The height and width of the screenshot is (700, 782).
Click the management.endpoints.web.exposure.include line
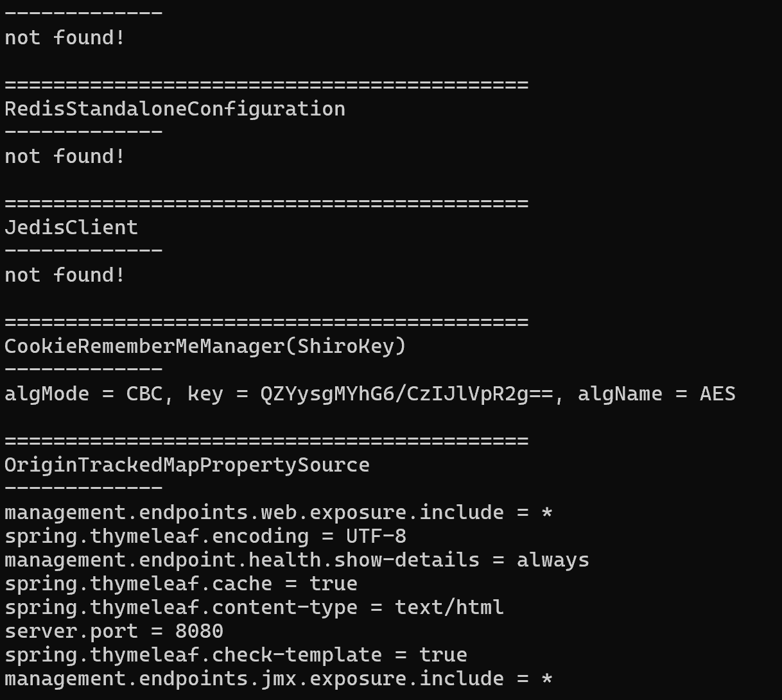point(279,512)
